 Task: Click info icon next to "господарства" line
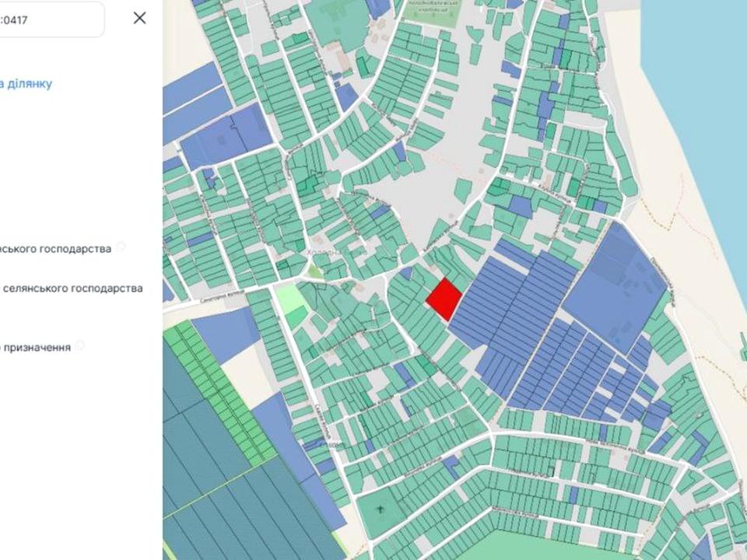click(x=121, y=247)
